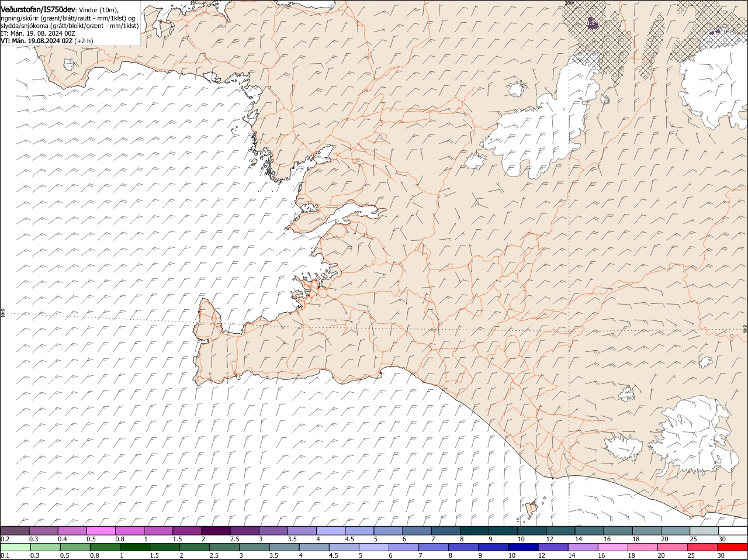Click the '20W' longitude label at map top
The width and height of the screenshot is (748, 560).
(570, 3)
